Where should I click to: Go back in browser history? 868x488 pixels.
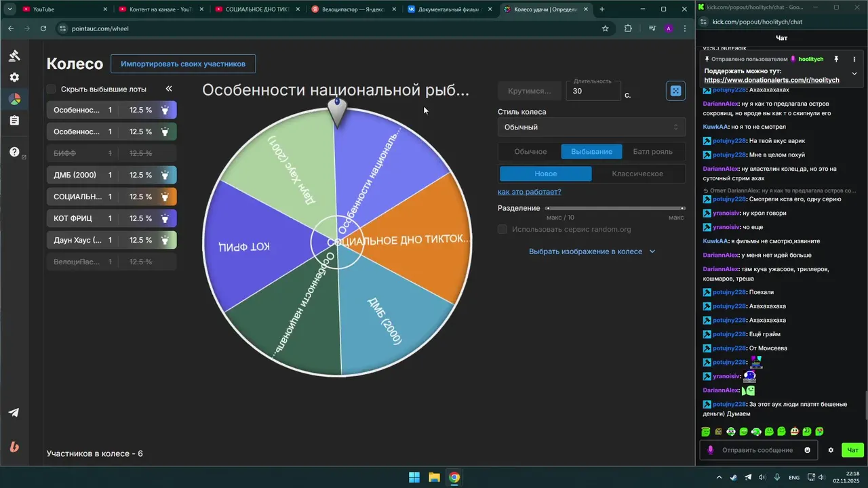(x=11, y=28)
